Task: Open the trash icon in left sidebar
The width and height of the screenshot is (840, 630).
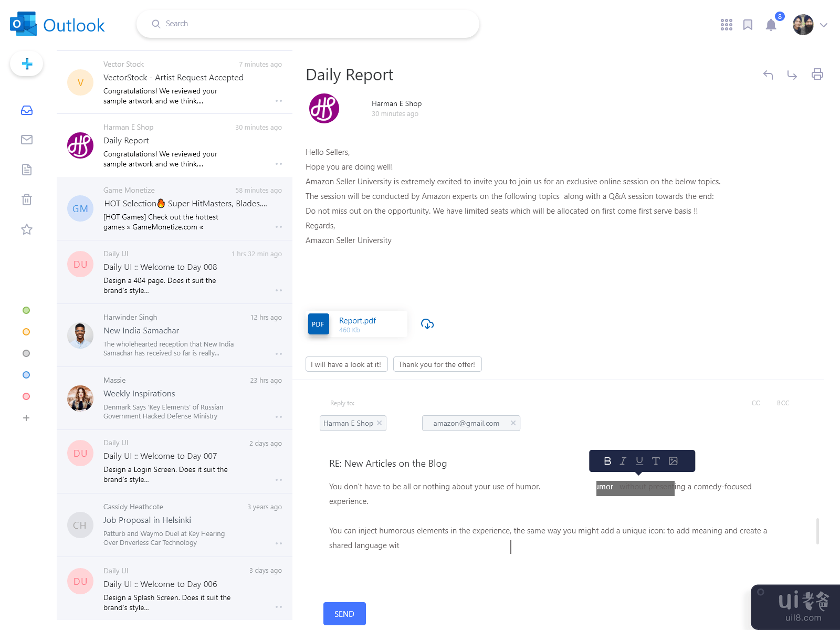Action: tap(27, 199)
